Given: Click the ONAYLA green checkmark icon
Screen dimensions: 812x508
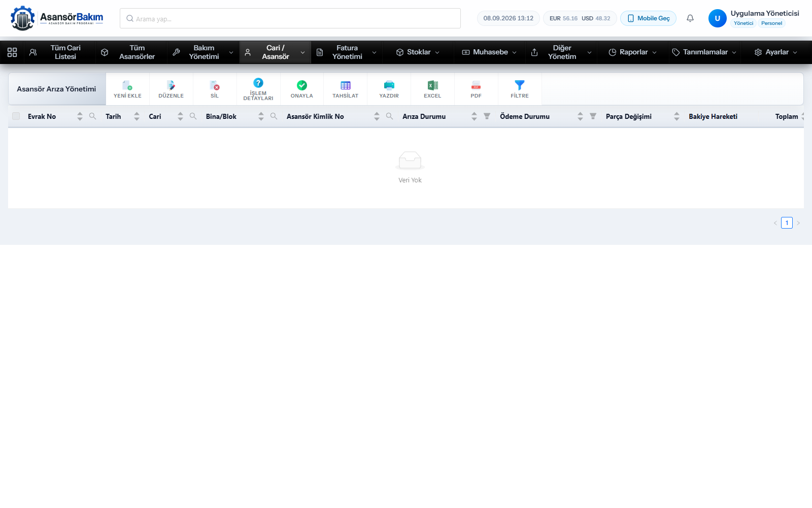Looking at the screenshot, I should [302, 85].
